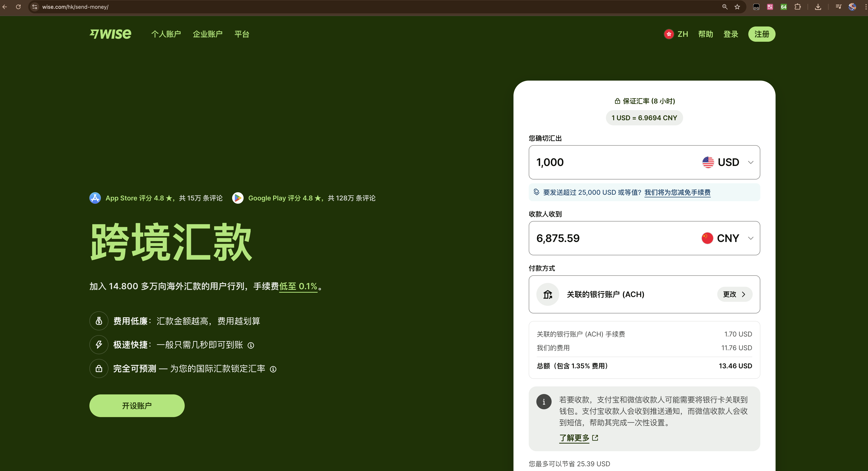Open the ZH language selector
Screen dimensions: 868x471
[x=676, y=34]
